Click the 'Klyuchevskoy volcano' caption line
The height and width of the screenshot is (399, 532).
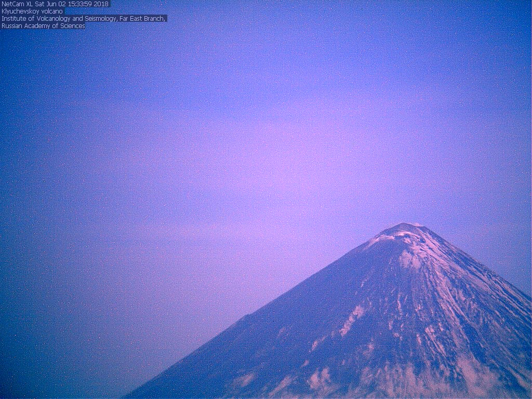coord(32,11)
